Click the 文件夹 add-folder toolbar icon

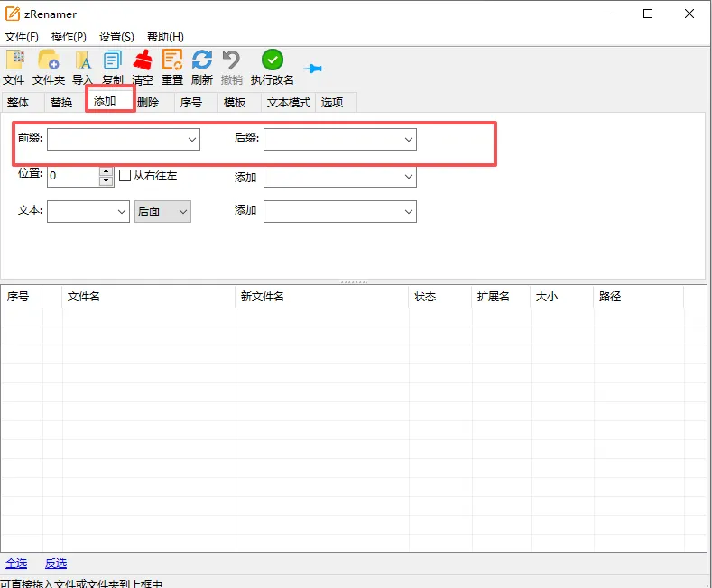pos(48,60)
